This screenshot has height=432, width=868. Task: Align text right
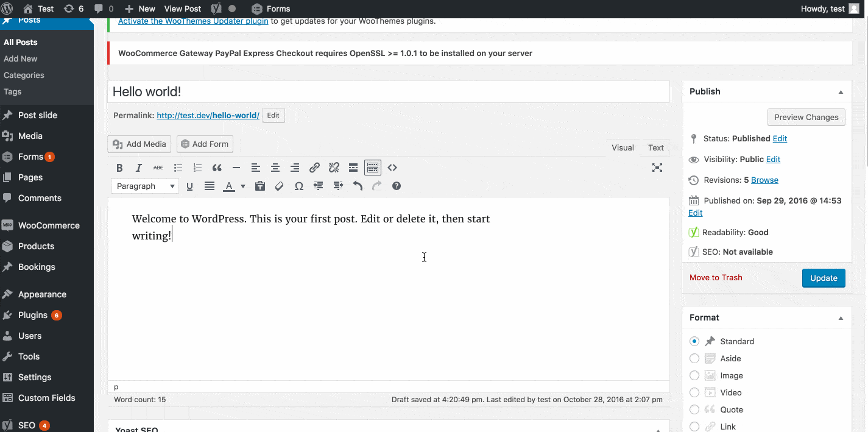(x=295, y=168)
